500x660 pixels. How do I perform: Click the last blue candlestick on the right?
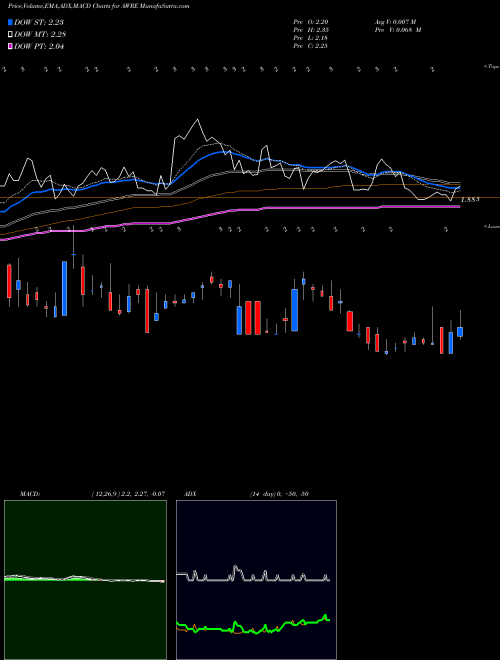(460, 332)
